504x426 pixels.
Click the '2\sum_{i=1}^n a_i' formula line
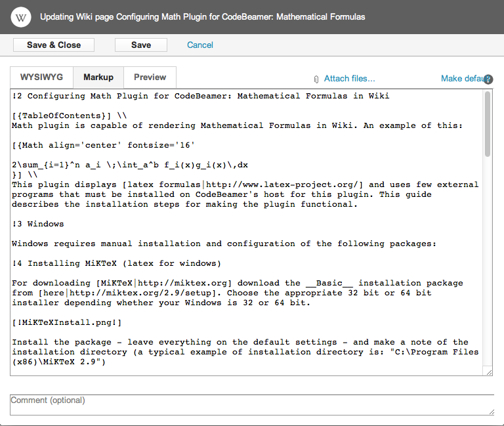tap(130, 165)
